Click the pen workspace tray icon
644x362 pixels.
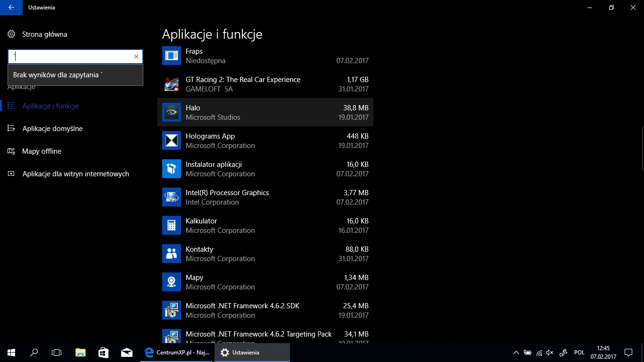point(563,352)
